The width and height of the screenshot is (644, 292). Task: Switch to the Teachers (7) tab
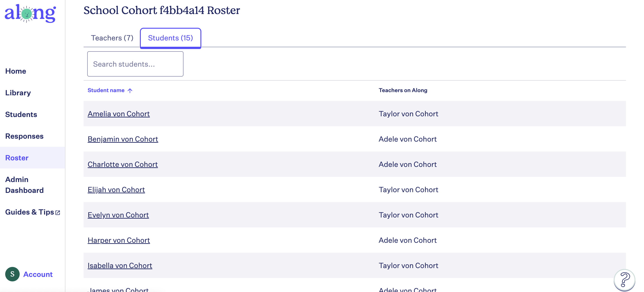112,38
